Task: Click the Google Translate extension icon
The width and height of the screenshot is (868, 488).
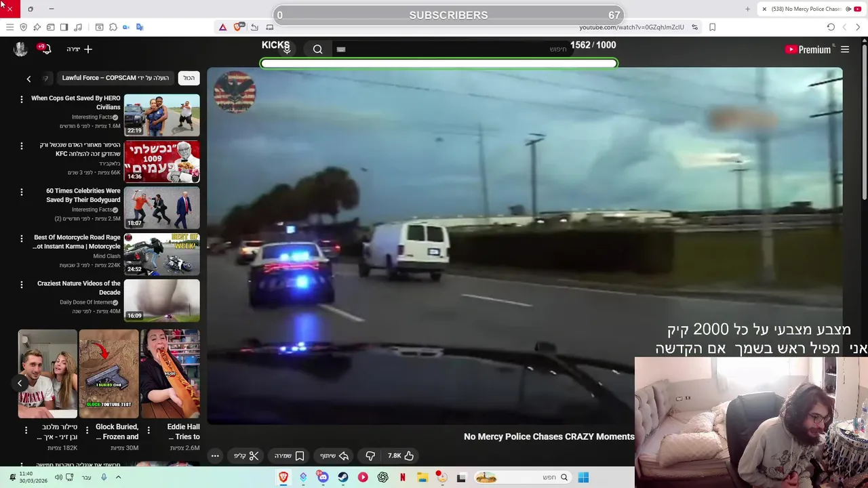Action: [x=140, y=27]
